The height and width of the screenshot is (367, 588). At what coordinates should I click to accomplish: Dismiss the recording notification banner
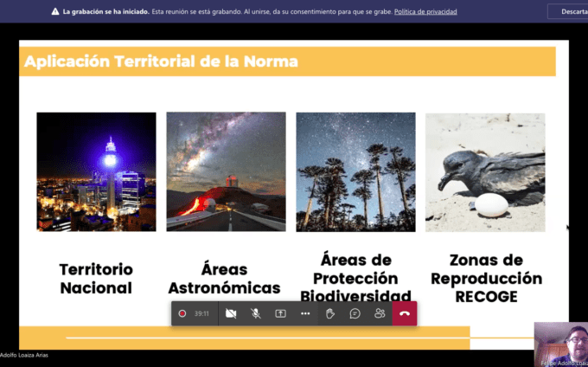[567, 12]
